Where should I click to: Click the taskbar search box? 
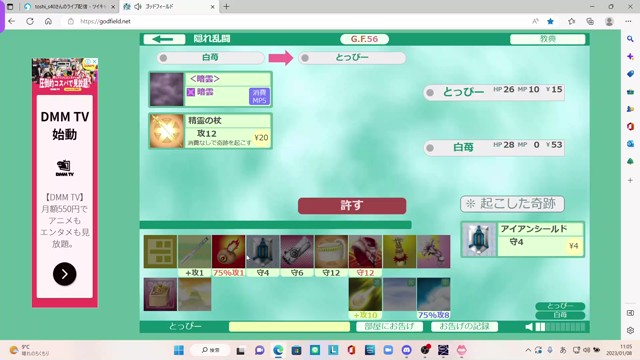[211, 350]
